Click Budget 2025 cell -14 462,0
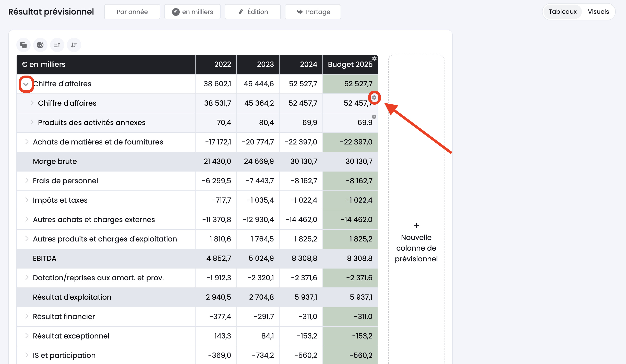 350,220
